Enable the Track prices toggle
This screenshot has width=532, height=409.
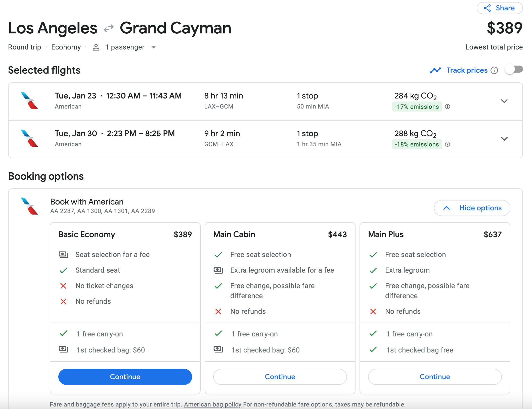[514, 70]
